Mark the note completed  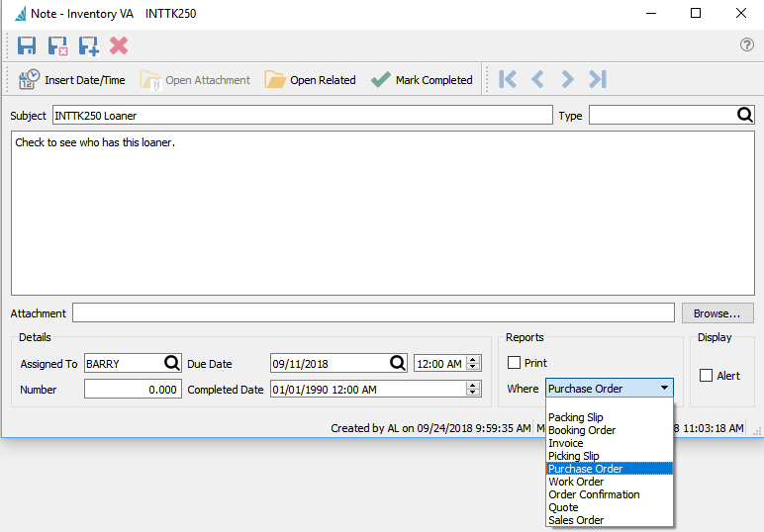click(x=422, y=80)
